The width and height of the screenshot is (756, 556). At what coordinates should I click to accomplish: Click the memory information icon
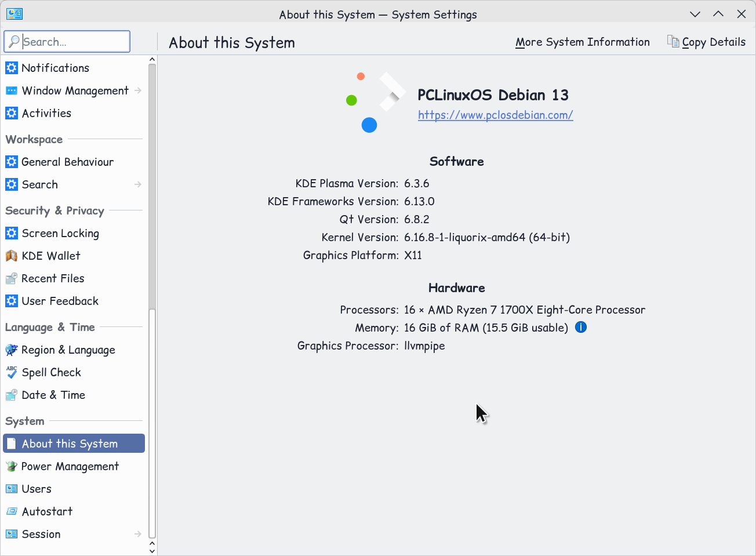(x=581, y=328)
